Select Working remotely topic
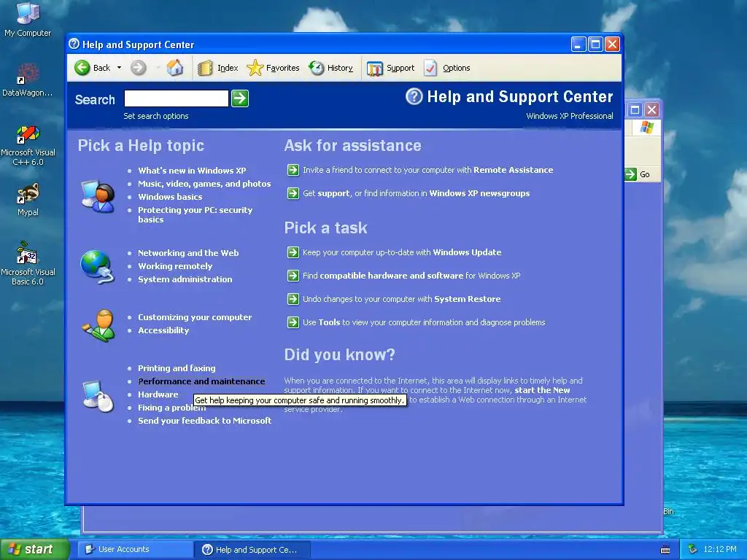 click(175, 266)
